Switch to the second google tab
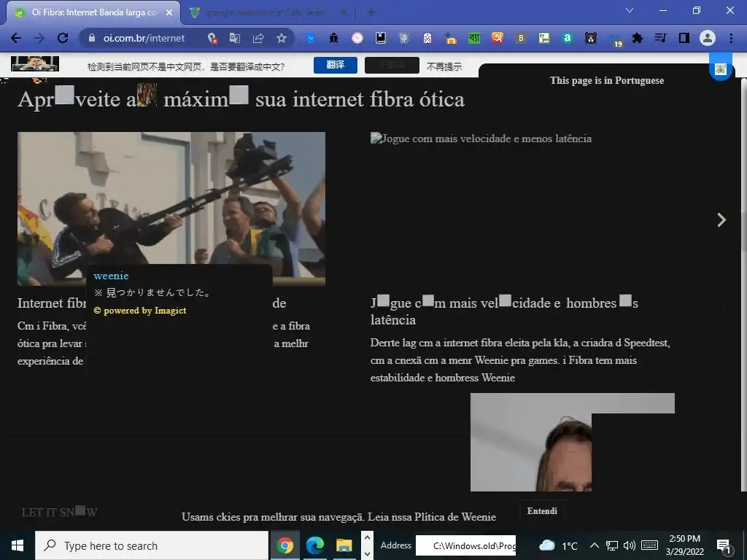The width and height of the screenshot is (747, 560). (268, 13)
